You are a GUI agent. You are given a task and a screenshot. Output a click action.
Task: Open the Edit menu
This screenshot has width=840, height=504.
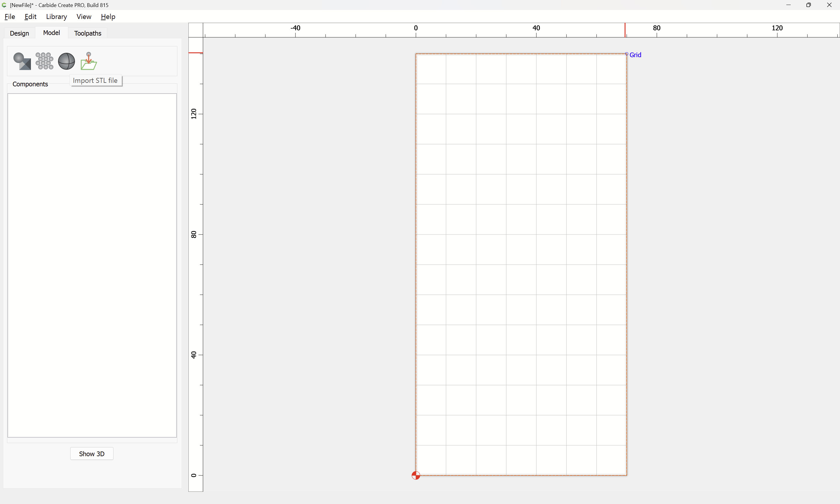point(31,17)
